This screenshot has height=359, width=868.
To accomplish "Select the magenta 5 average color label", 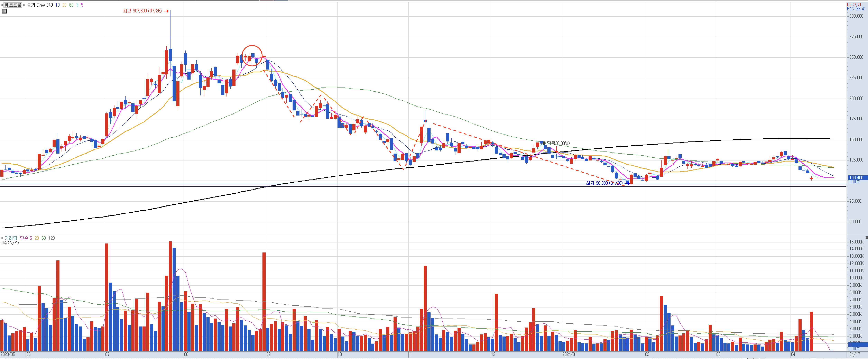I will point(82,5).
